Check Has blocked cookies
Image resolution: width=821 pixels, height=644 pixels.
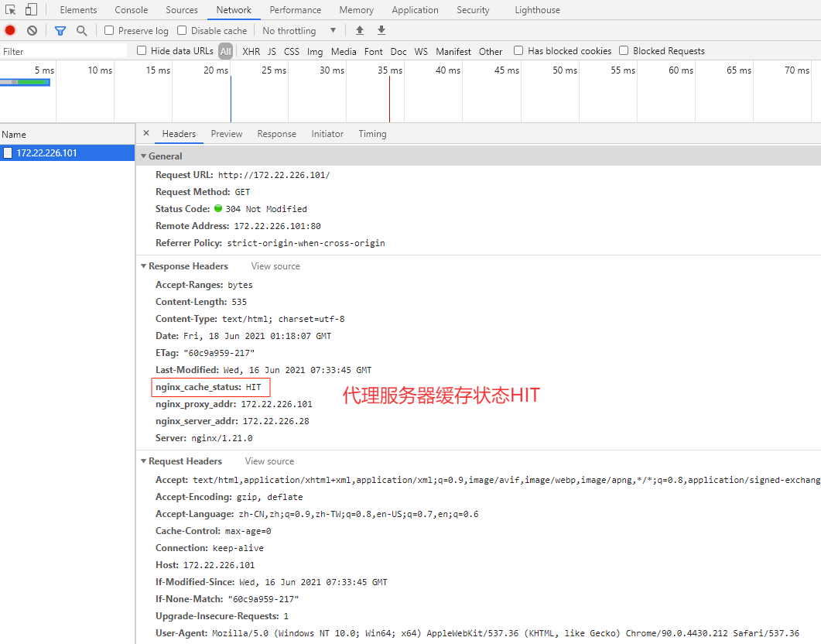518,50
